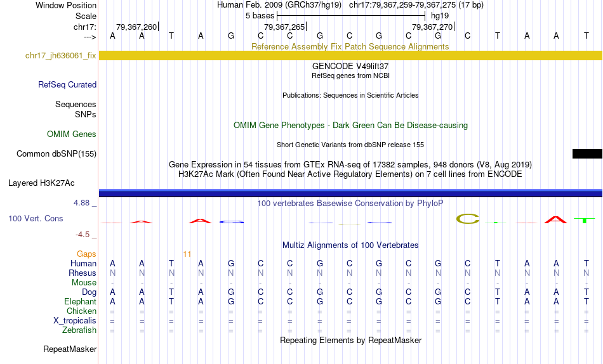Open the H3K27Ac Mark ENCODE track title
This screenshot has width=603, height=364.
coord(350,174)
